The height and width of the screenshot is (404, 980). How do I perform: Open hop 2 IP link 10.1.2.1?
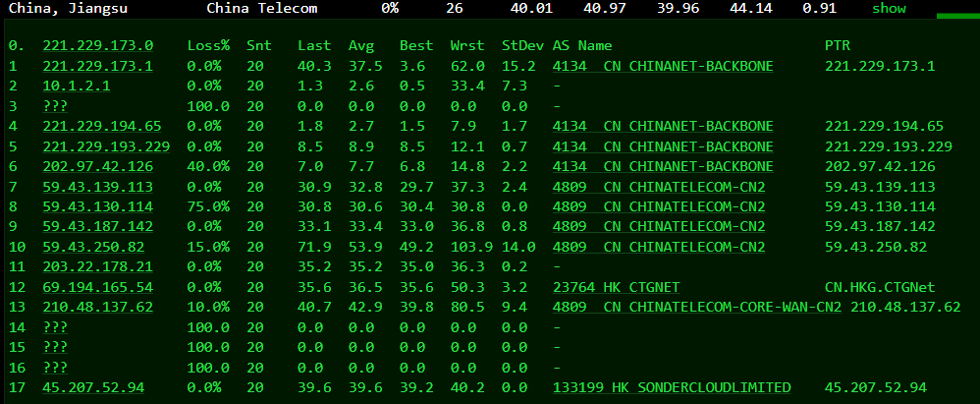[77, 87]
